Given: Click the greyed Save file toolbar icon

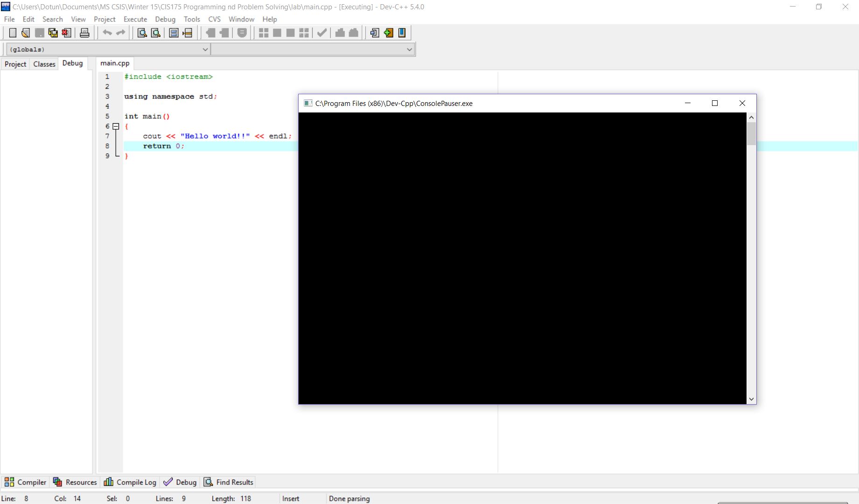Looking at the screenshot, I should tap(40, 33).
